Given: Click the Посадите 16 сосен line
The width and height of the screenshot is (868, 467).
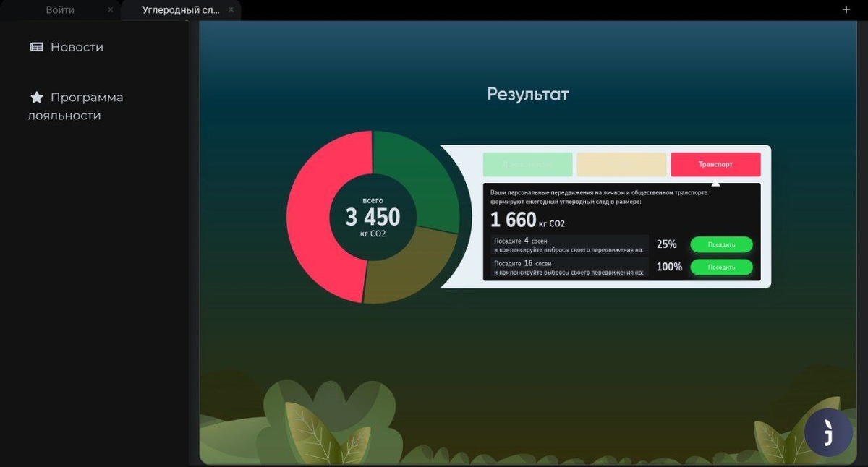Looking at the screenshot, I should pyautogui.click(x=522, y=263).
